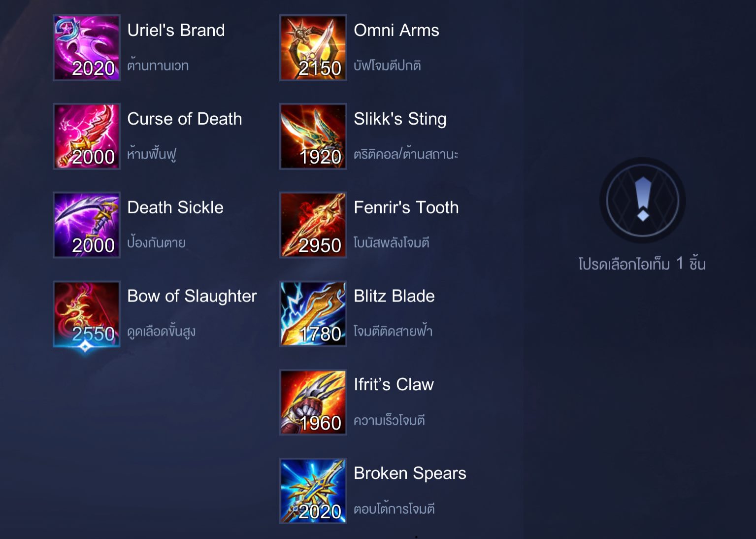756x539 pixels.
Task: Tap the Broken Spears item icon
Action: pos(313,491)
